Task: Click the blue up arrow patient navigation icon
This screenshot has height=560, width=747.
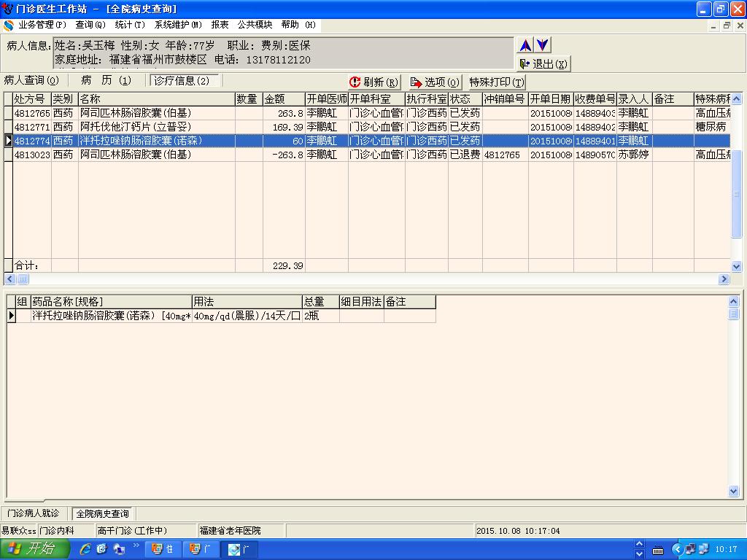Action: tap(525, 45)
